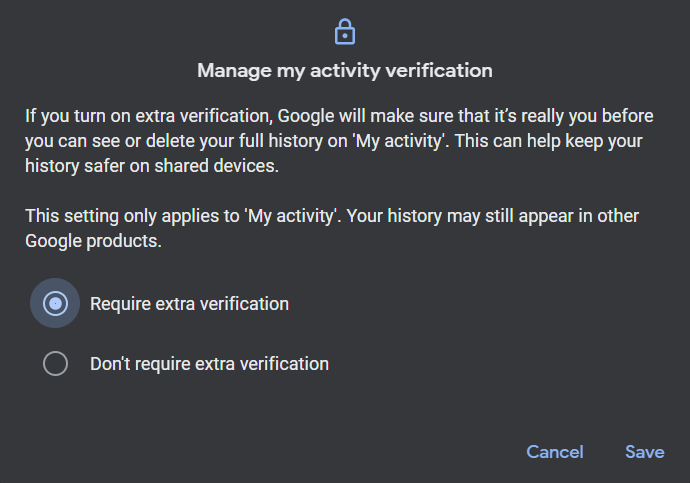Click the "Require extra verification" label text
The width and height of the screenshot is (690, 483).
click(x=189, y=303)
